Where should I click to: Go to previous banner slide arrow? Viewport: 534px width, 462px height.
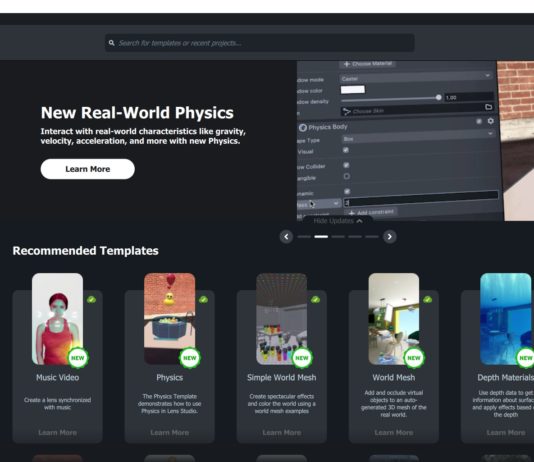286,237
